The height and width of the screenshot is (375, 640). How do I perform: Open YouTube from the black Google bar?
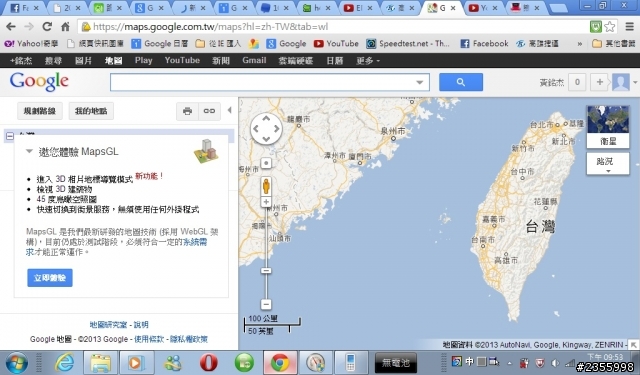182,60
